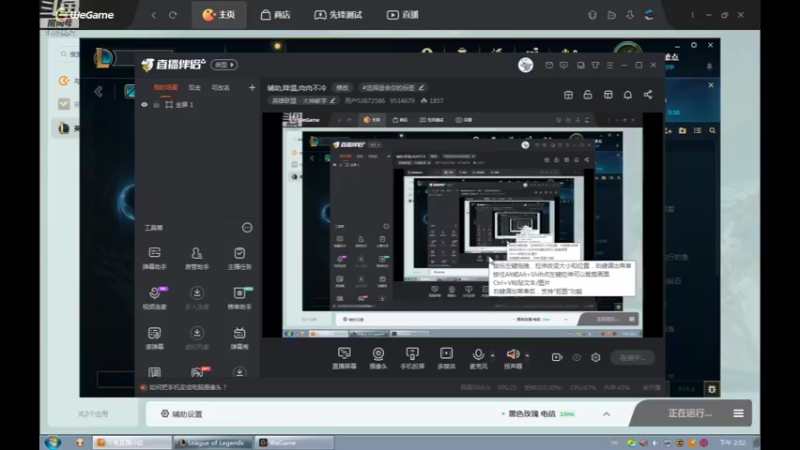The height and width of the screenshot is (450, 800).
Task: Click the lock icon on info bar
Action: point(588,95)
